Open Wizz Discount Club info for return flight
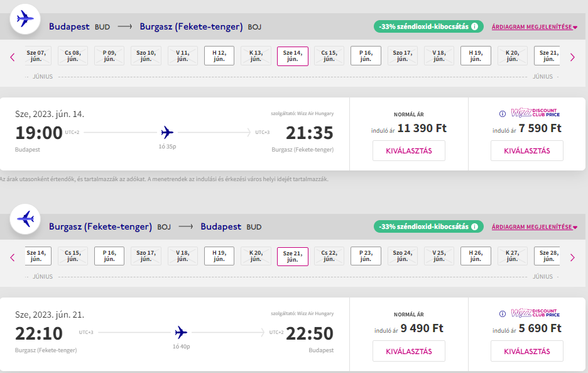The image size is (588, 373). click(x=502, y=314)
